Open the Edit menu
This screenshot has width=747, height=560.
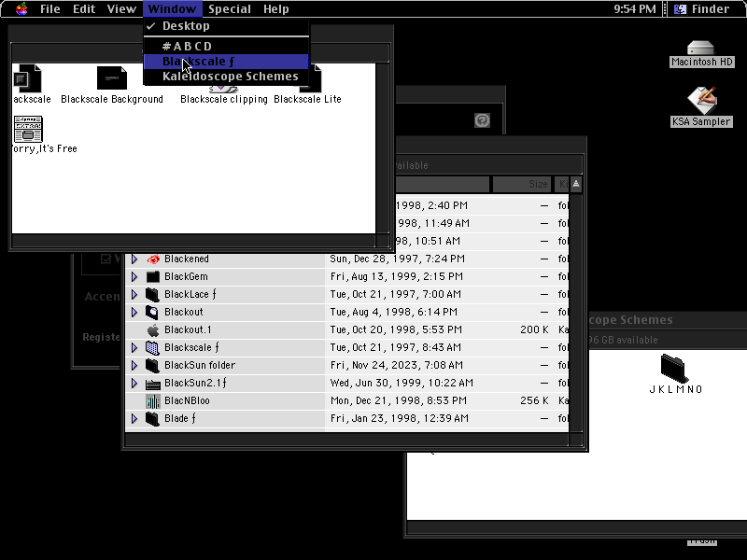click(x=84, y=9)
